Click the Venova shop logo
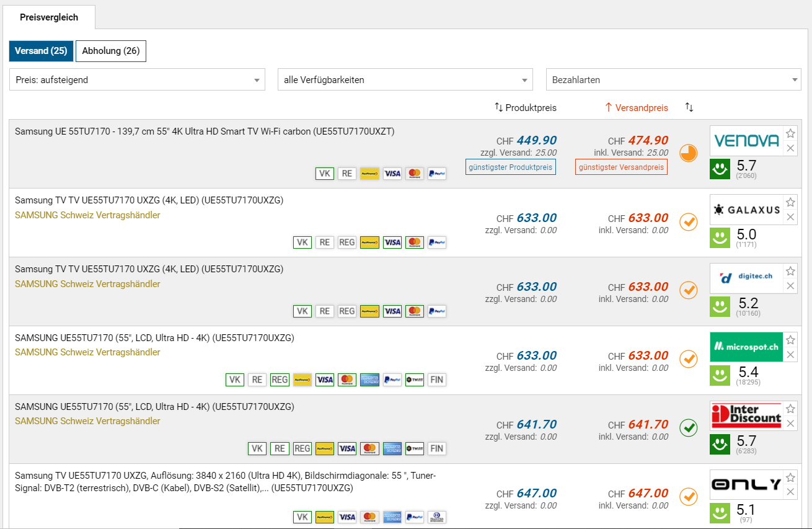Viewport: 812px width, 529px height. pyautogui.click(x=746, y=141)
